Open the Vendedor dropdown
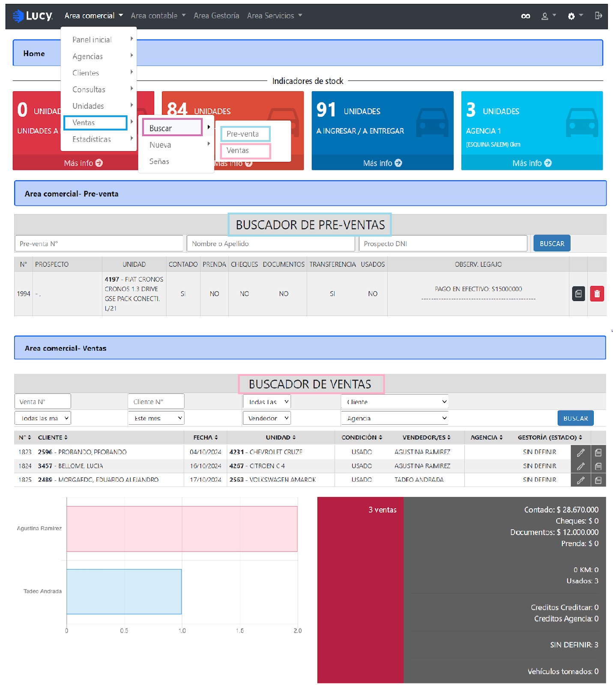616x685 pixels. pos(267,418)
